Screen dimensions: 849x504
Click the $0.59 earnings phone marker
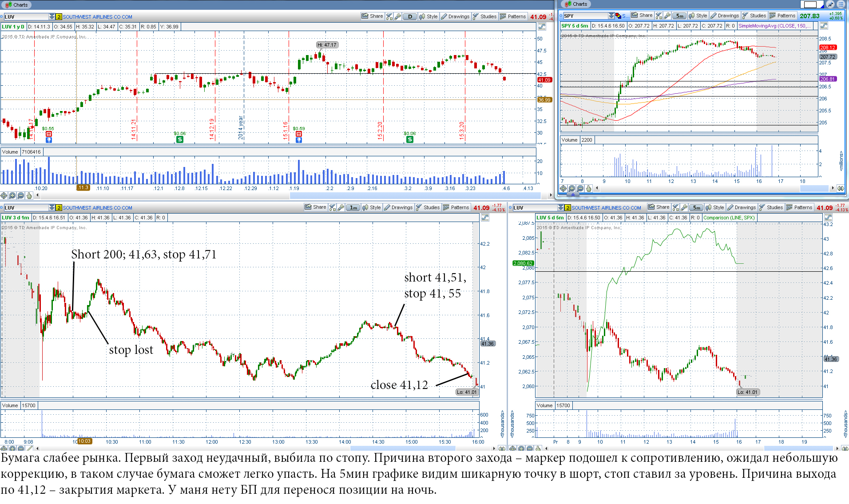click(x=299, y=134)
